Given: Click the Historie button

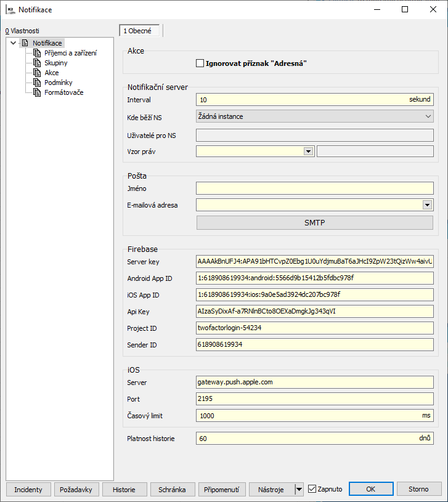Looking at the screenshot, I should [124, 489].
